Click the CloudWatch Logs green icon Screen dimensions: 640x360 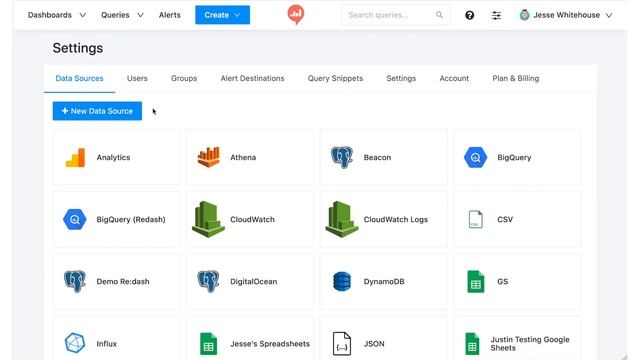coord(342,219)
